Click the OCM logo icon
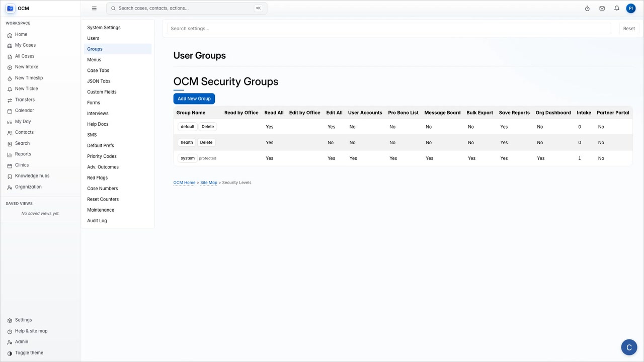Image resolution: width=644 pixels, height=362 pixels. [10, 8]
